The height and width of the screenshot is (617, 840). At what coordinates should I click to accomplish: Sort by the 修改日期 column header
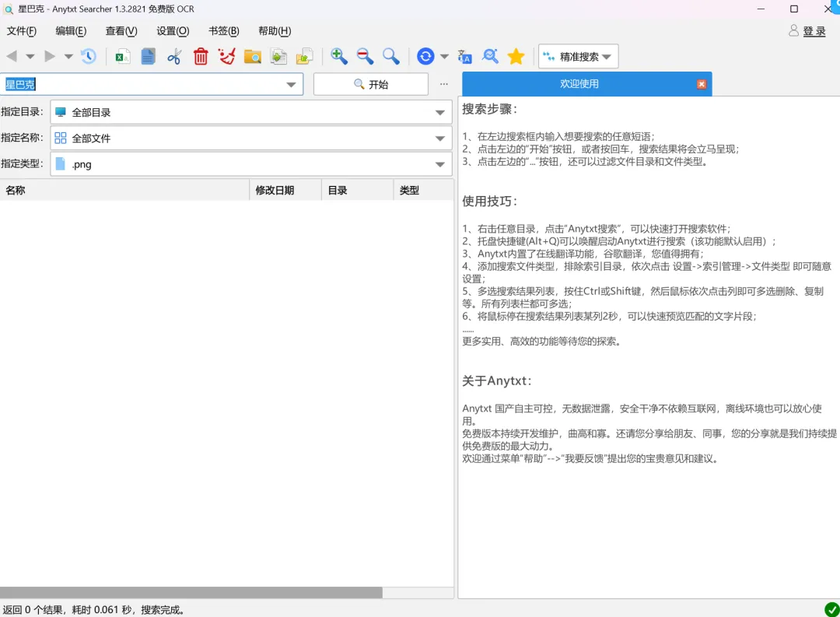[x=285, y=191]
